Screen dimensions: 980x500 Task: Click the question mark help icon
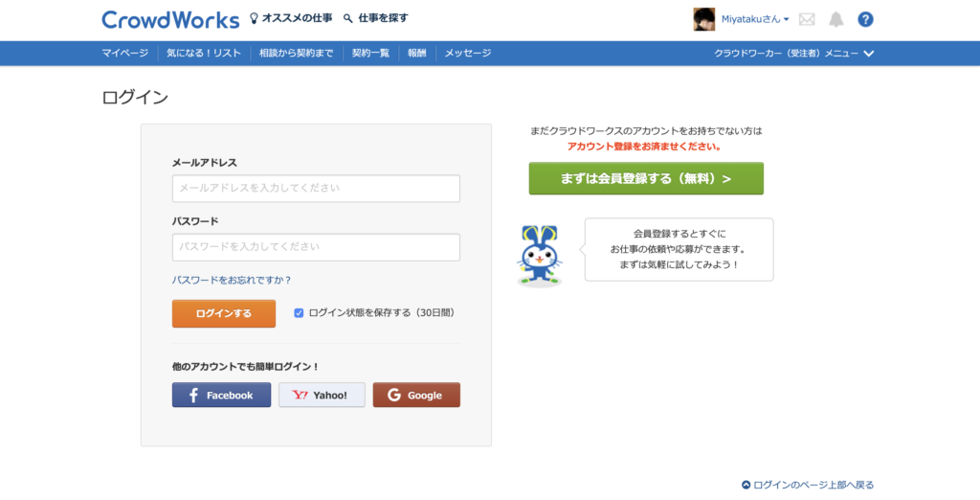pyautogui.click(x=865, y=19)
